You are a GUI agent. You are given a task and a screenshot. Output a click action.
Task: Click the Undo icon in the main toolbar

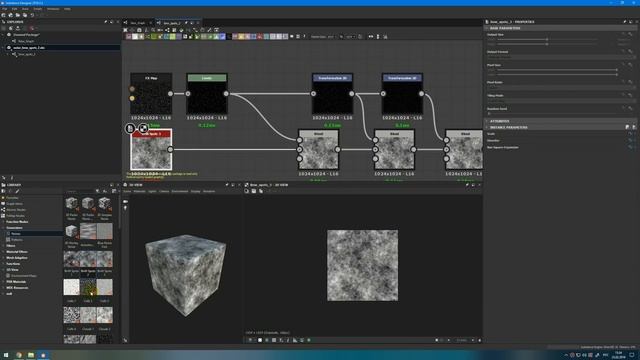click(32, 15)
